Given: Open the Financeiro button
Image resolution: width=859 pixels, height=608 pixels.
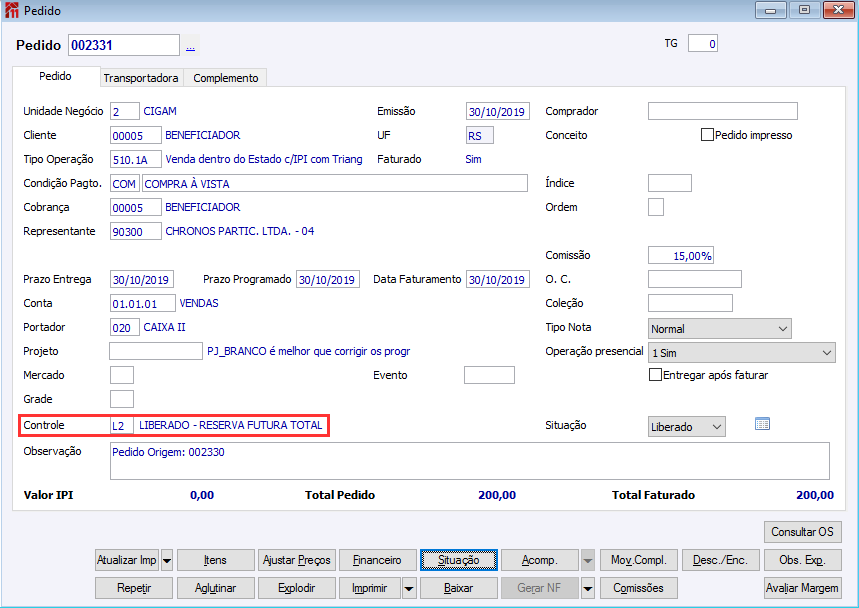Looking at the screenshot, I should click(377, 560).
